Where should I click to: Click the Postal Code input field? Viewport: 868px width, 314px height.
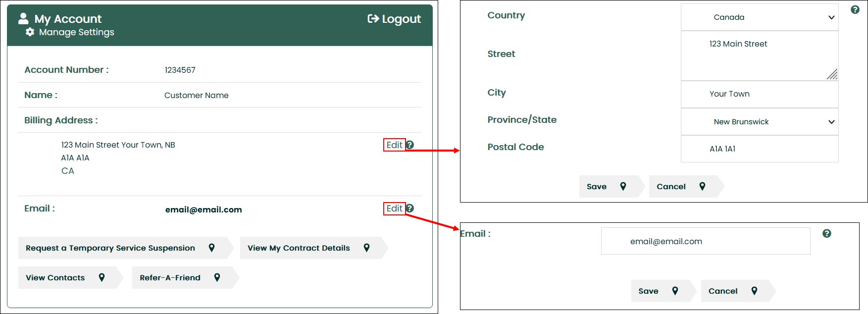759,149
